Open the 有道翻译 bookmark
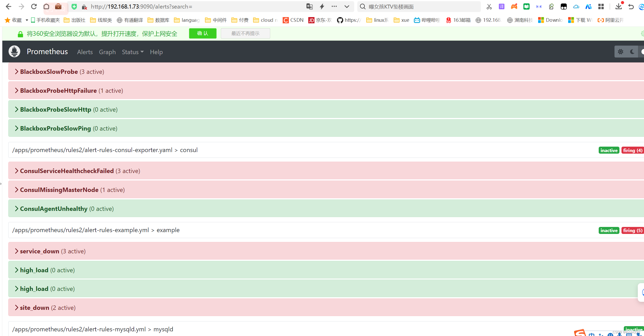Screen dimensions: 644x336 pyautogui.click(x=130, y=20)
